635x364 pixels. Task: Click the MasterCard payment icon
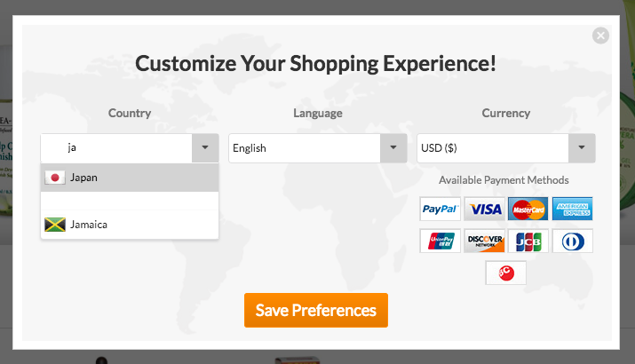528,209
